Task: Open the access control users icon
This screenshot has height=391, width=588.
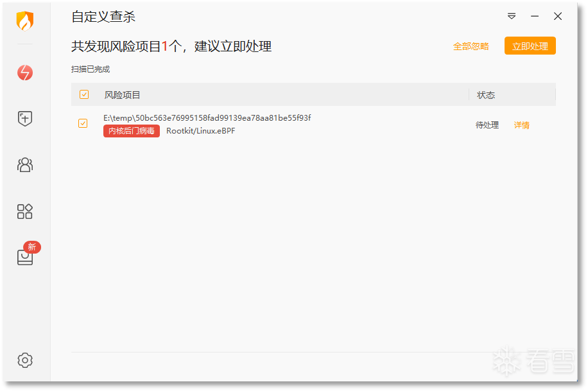Action: [x=25, y=165]
